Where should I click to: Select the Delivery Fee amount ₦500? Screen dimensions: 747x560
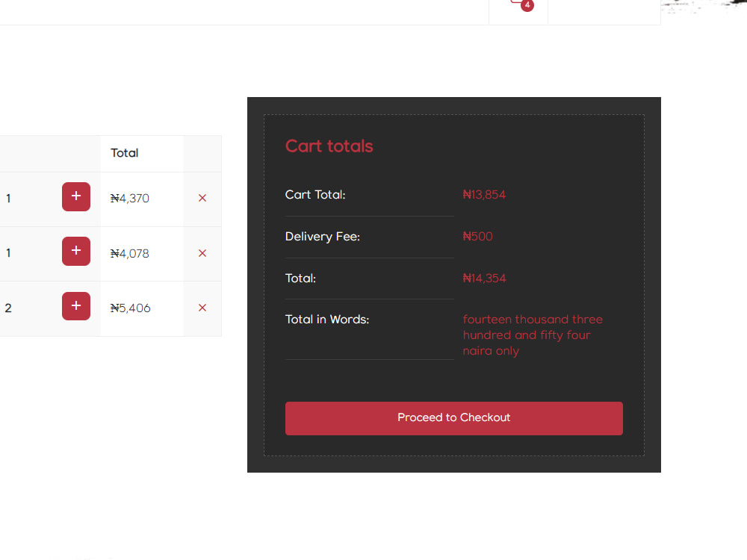coord(478,237)
